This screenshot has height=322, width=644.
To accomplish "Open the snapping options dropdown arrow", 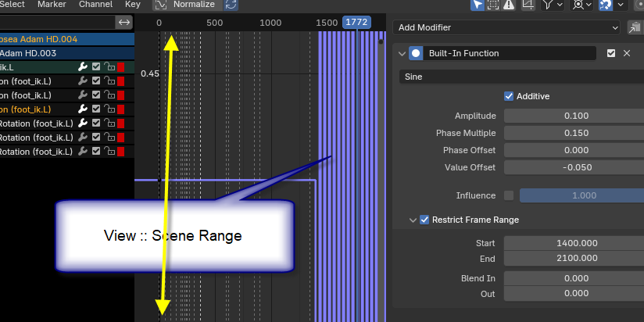I will 621,5.
